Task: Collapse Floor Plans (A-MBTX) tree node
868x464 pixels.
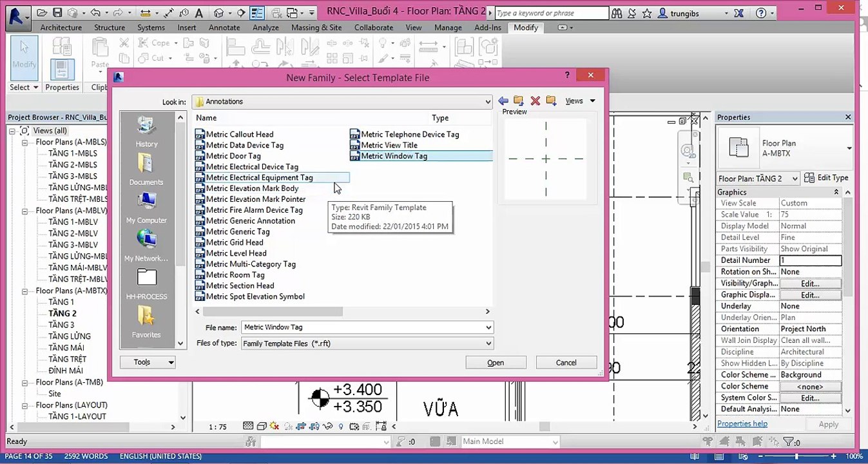Action: tap(25, 291)
